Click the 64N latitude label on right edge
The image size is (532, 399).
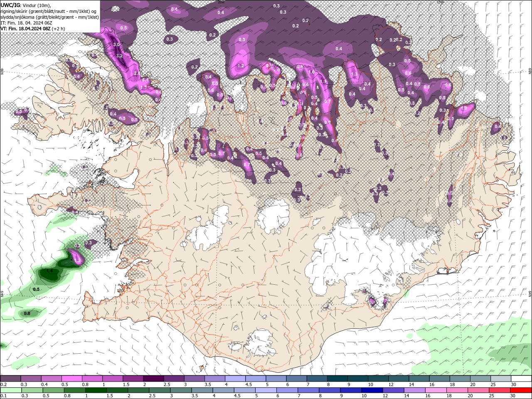(x=530, y=293)
